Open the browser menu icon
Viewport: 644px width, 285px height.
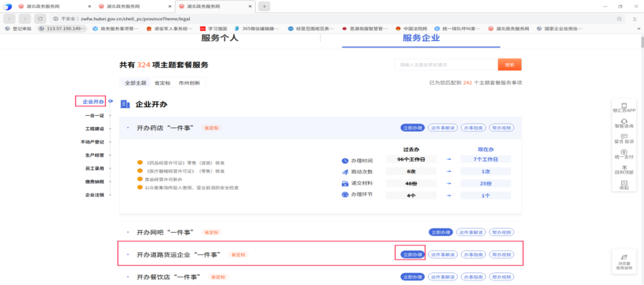(x=635, y=18)
